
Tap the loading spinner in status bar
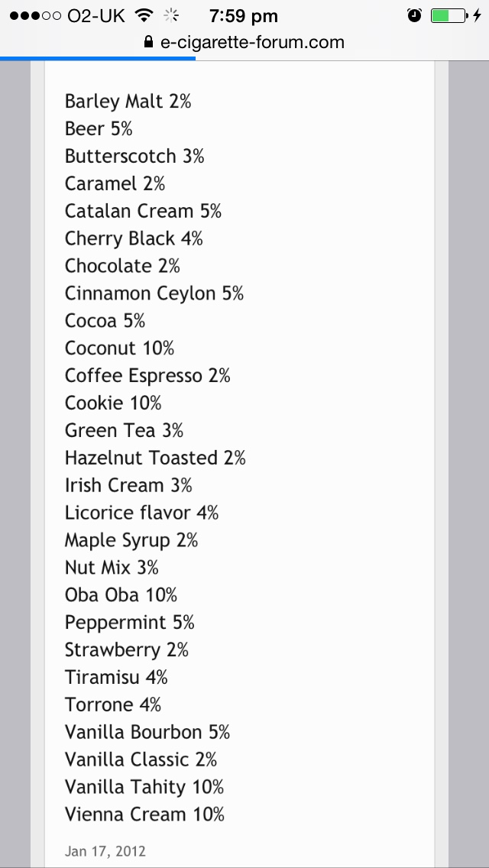tap(173, 15)
